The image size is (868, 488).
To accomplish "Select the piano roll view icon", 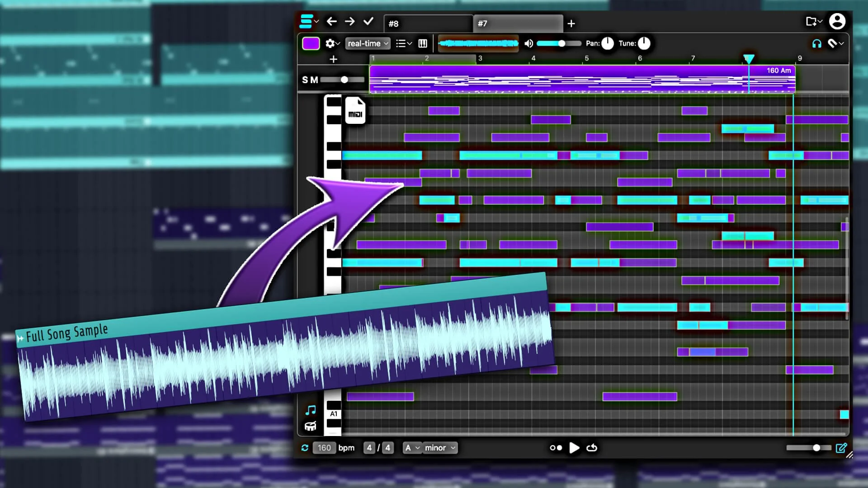I will pos(423,43).
